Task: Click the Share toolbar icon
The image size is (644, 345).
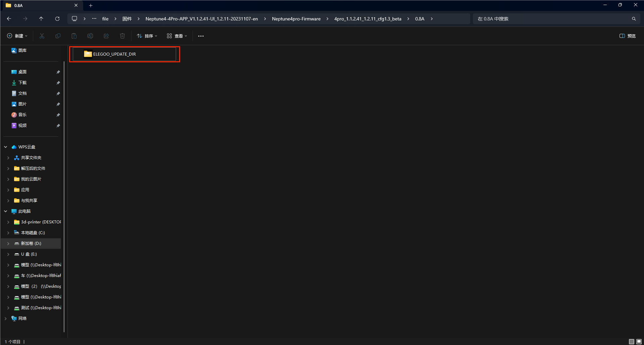Action: (106, 36)
